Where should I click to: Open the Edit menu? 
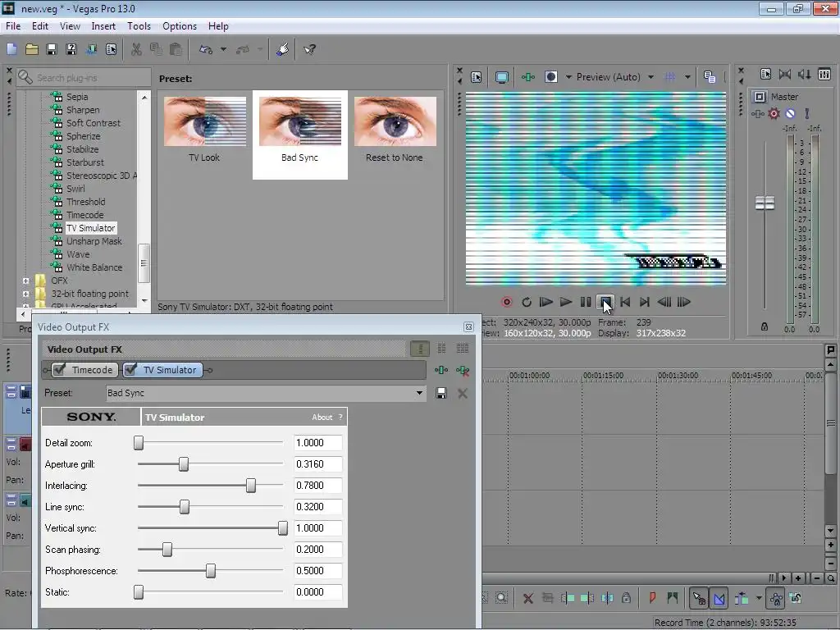tap(39, 25)
